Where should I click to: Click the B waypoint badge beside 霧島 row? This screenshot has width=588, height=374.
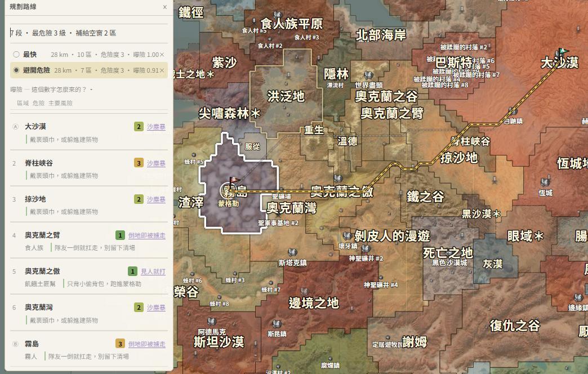(x=15, y=344)
